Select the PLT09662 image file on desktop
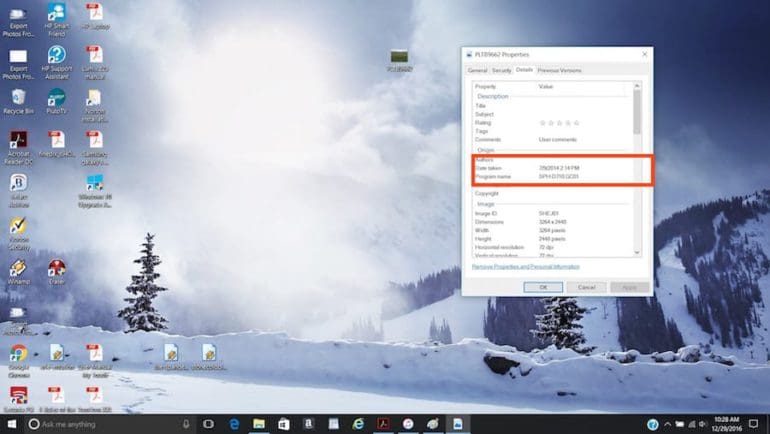Image resolution: width=770 pixels, height=434 pixels. (x=399, y=60)
